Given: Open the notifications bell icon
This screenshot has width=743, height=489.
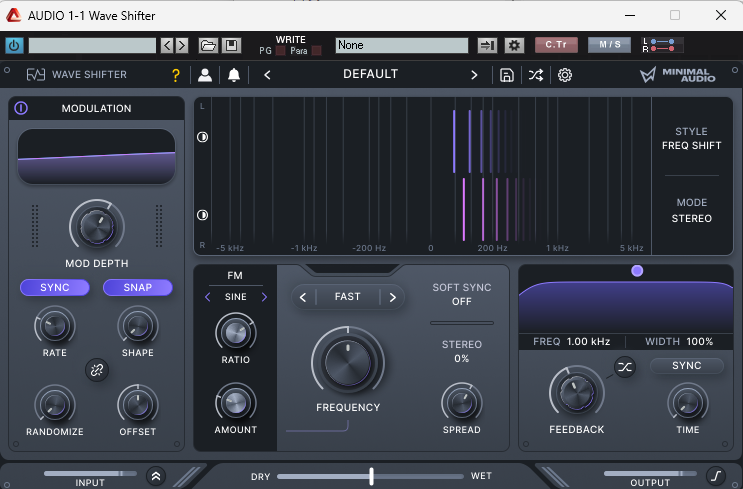Looking at the screenshot, I should click(234, 75).
